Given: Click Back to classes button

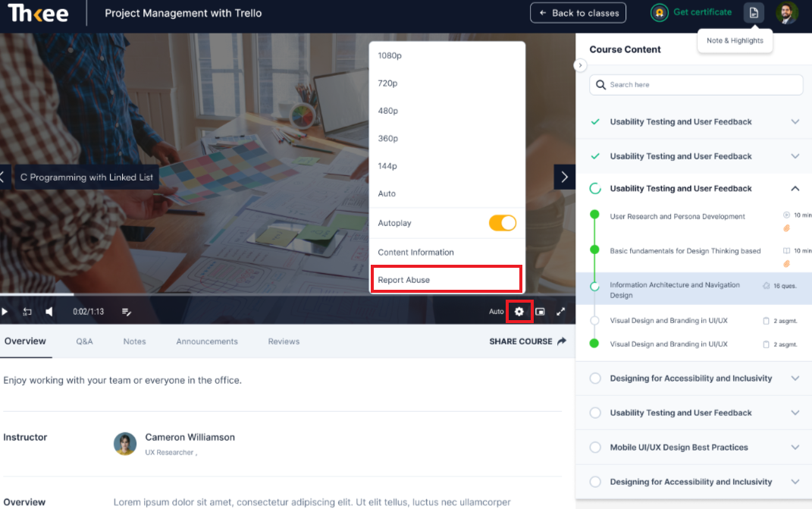Looking at the screenshot, I should coord(578,13).
